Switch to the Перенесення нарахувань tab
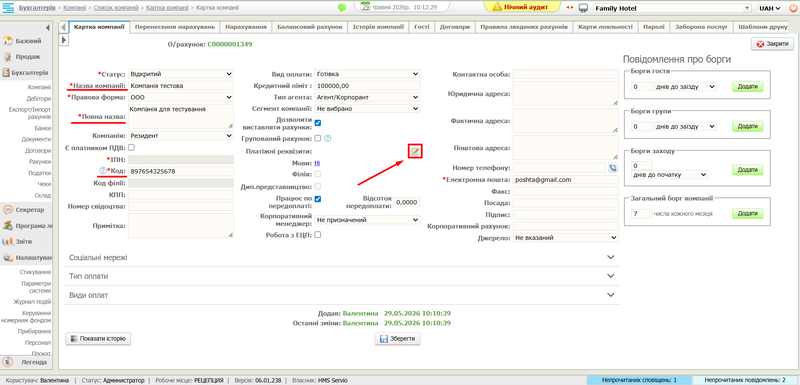Screen dimensions: 800x385 tap(175, 27)
